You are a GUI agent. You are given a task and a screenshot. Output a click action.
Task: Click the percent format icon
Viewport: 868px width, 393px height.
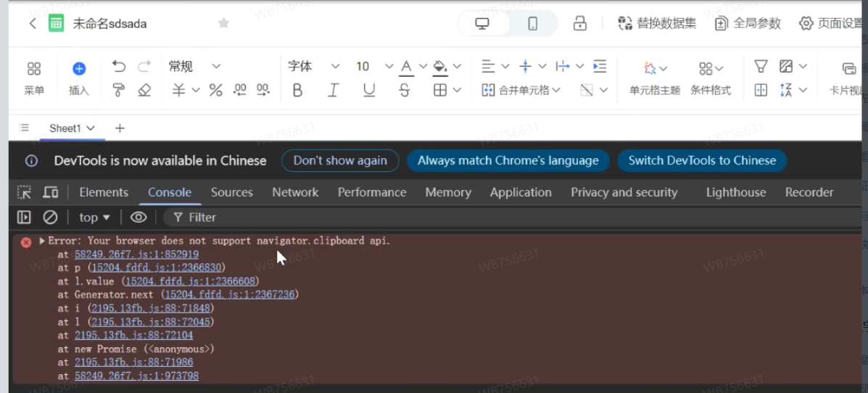point(215,90)
